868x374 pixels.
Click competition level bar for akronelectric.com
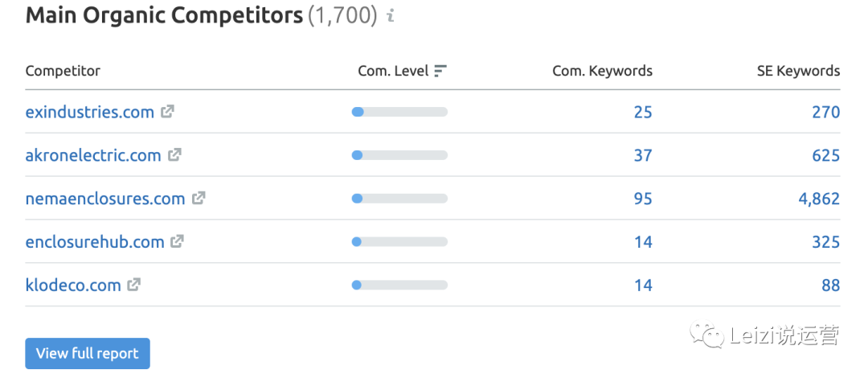click(x=399, y=155)
